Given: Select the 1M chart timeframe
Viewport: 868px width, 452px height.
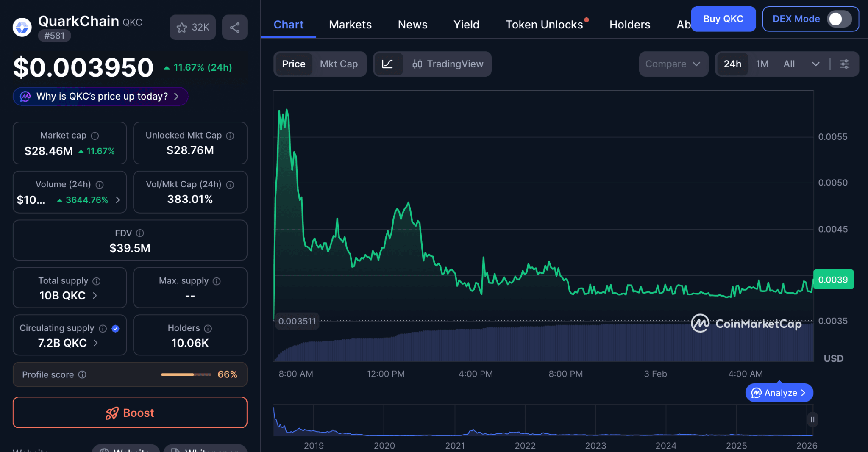Looking at the screenshot, I should (x=762, y=64).
